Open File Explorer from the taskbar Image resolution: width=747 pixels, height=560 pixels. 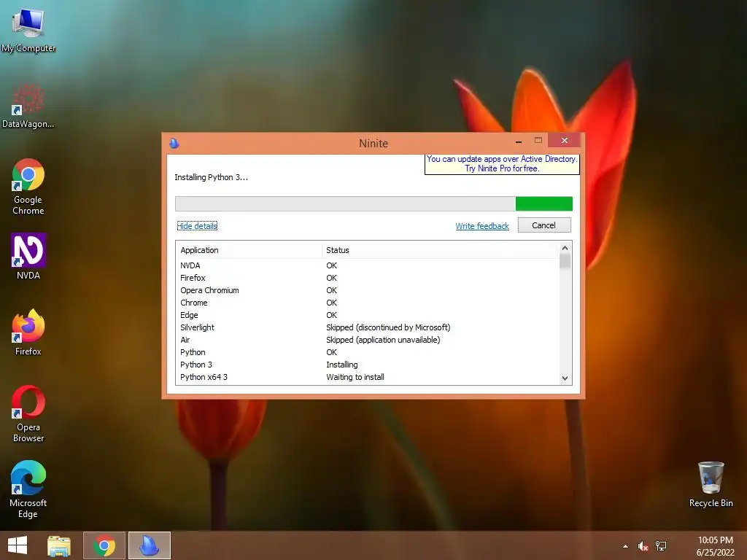[59, 545]
